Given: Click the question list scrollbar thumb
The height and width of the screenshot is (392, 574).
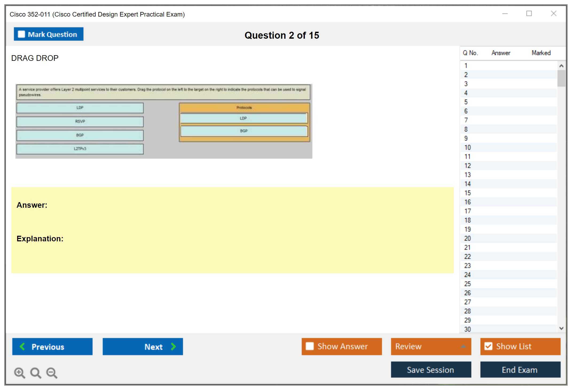Looking at the screenshot, I should [x=561, y=78].
